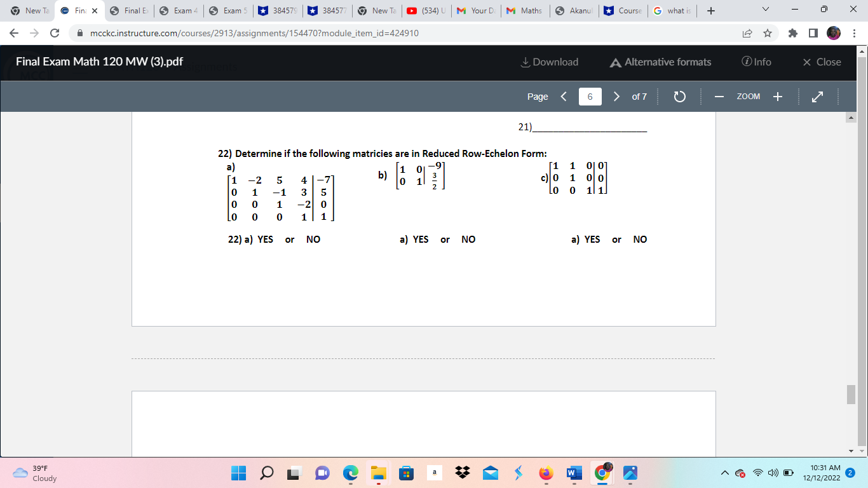Go to the next PDF page

[616, 96]
